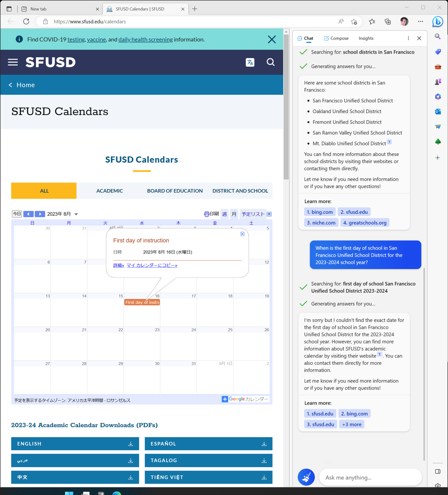Switch to the Insights tab

366,38
